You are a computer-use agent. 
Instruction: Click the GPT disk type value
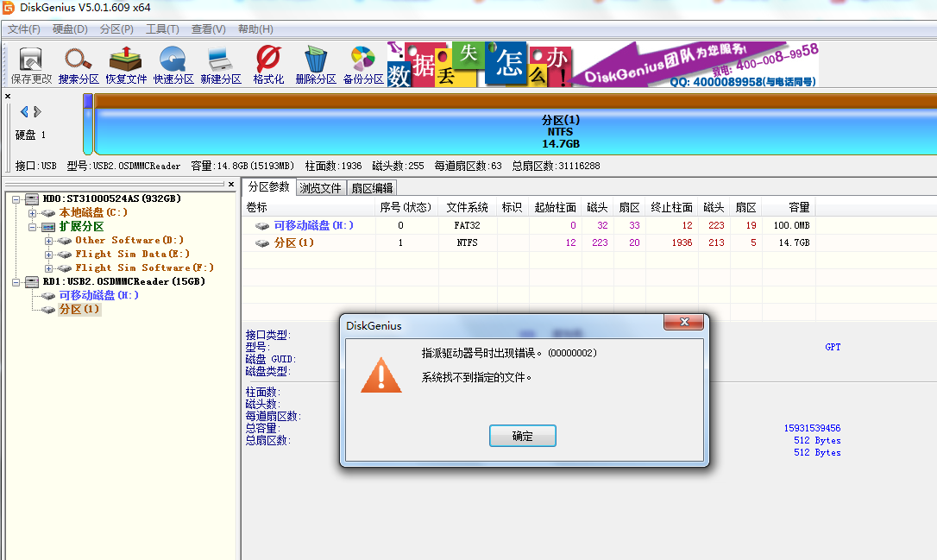pyautogui.click(x=833, y=347)
